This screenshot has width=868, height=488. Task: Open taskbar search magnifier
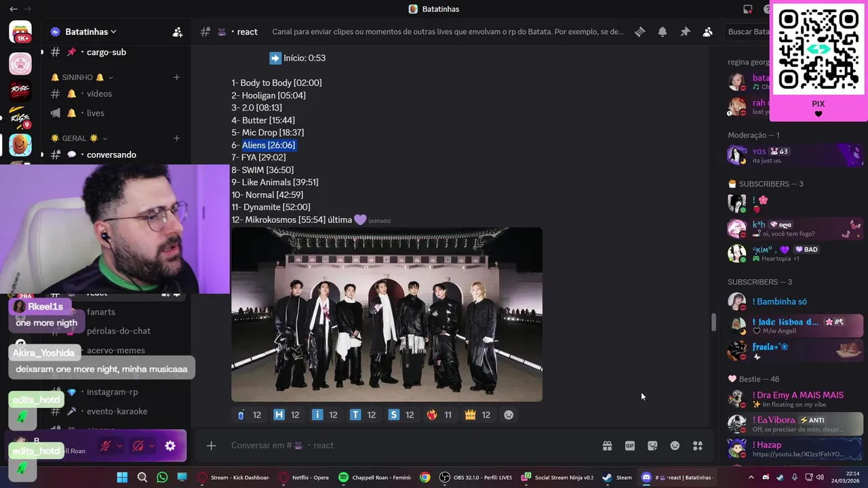pyautogui.click(x=142, y=477)
